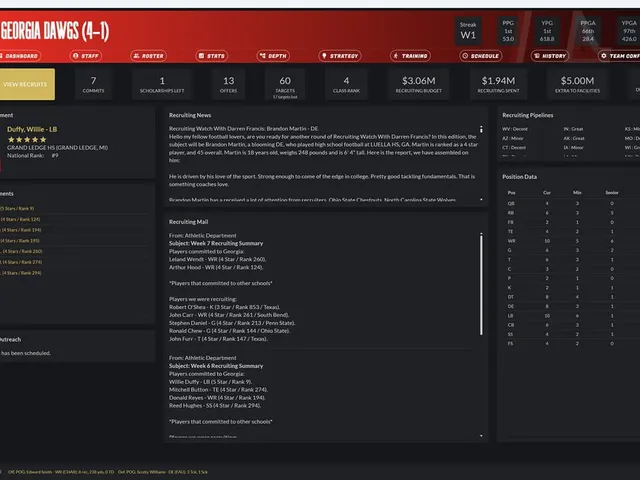Open the Schedule page
This screenshot has height=480, width=640.
click(481, 56)
